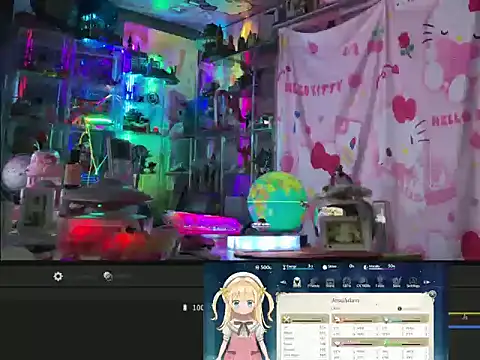The width and height of the screenshot is (480, 360).
Task: Click the webcam room video feed
Action: (240, 130)
